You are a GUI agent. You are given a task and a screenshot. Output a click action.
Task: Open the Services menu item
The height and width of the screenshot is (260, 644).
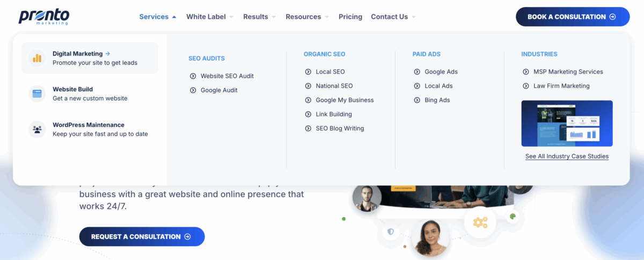pyautogui.click(x=153, y=17)
